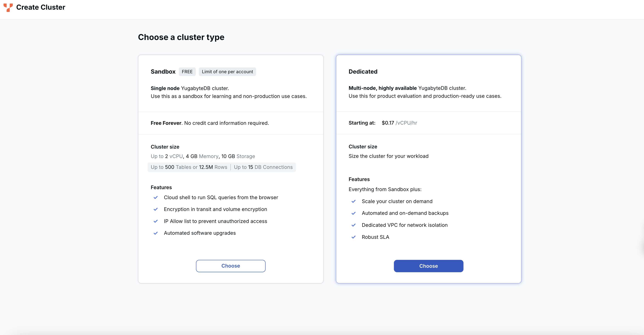Click the checkmark beside Encryption in transit

pos(156,209)
